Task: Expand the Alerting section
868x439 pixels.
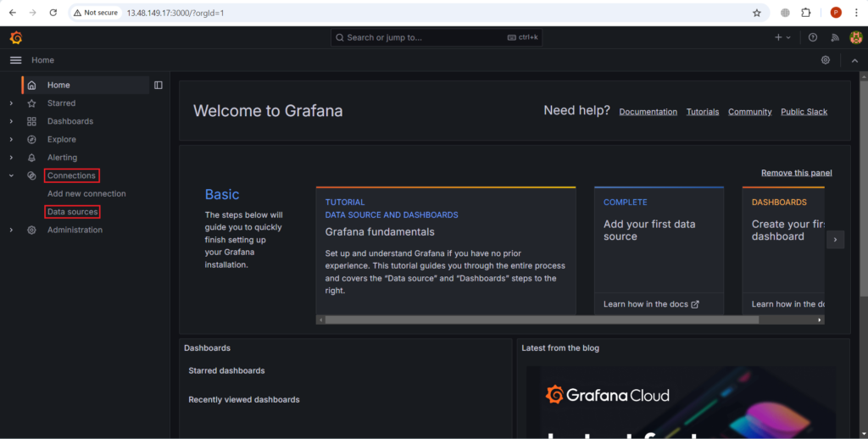Action: coord(11,158)
